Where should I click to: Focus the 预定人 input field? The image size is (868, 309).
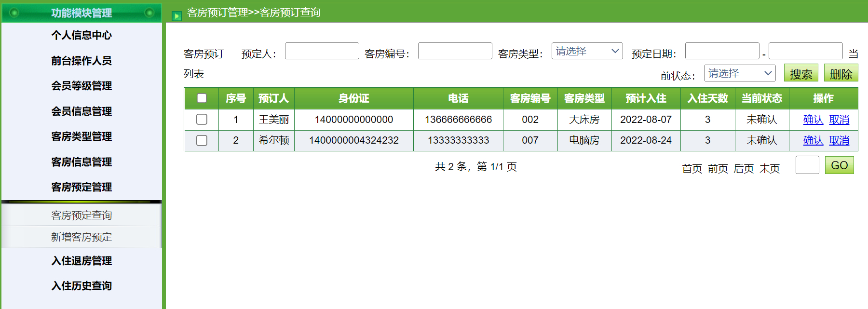pyautogui.click(x=322, y=51)
